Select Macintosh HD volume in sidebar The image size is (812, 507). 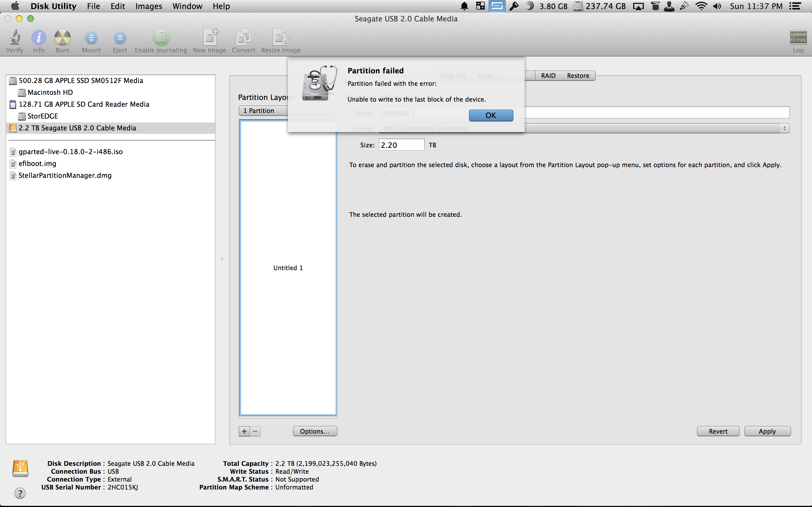pyautogui.click(x=50, y=92)
